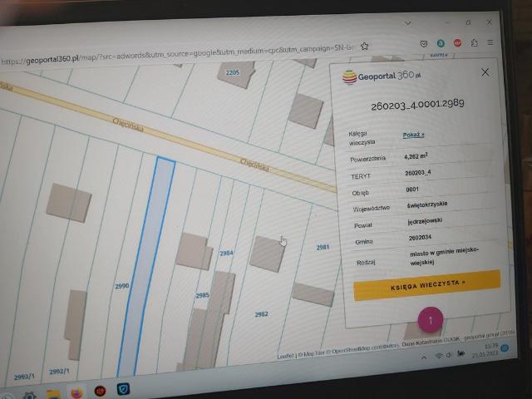
Task: Select parcel 2981 on the map
Action: [x=323, y=248]
